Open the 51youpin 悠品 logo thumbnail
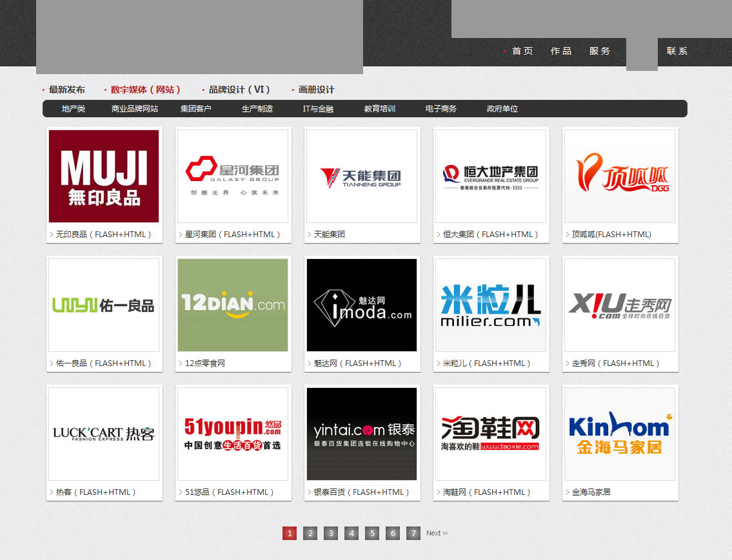The height and width of the screenshot is (560, 732). point(232,434)
